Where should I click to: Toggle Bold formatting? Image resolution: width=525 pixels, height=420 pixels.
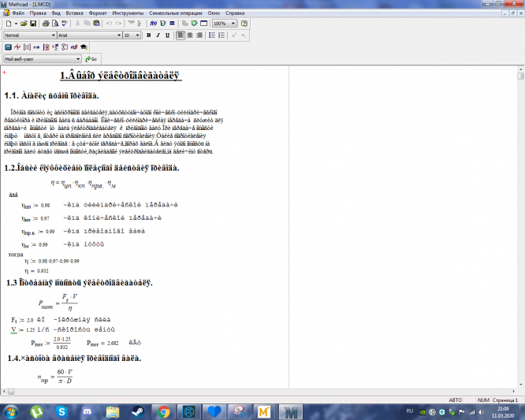tap(149, 35)
